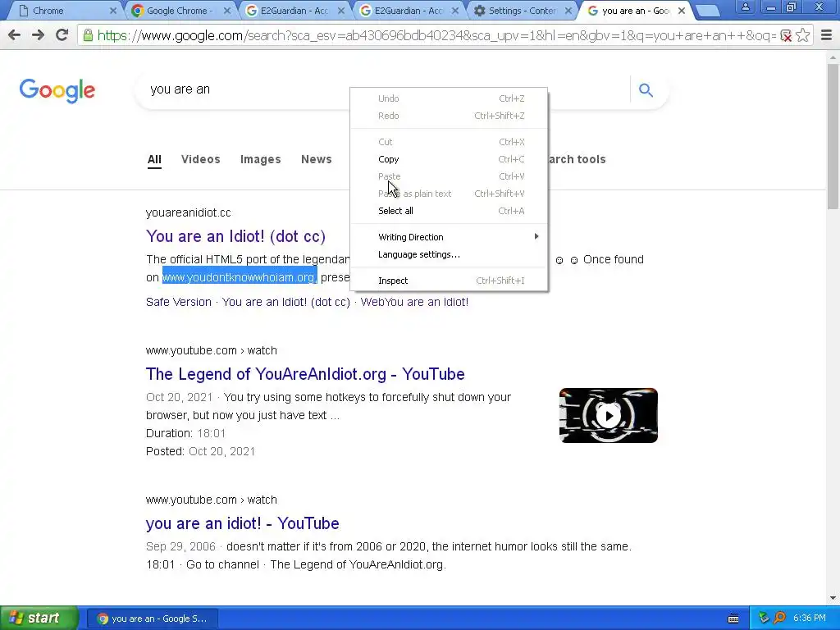Click the Google search magnifier button
The width and height of the screenshot is (840, 630).
646,90
